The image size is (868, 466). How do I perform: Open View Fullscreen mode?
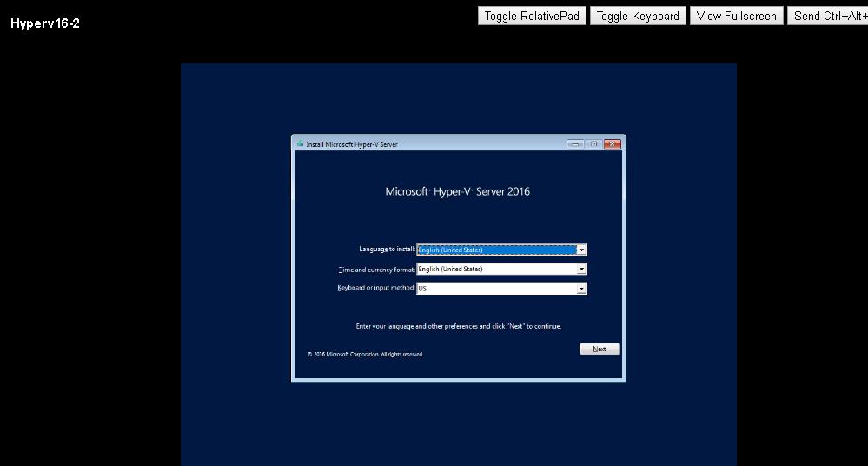point(736,16)
